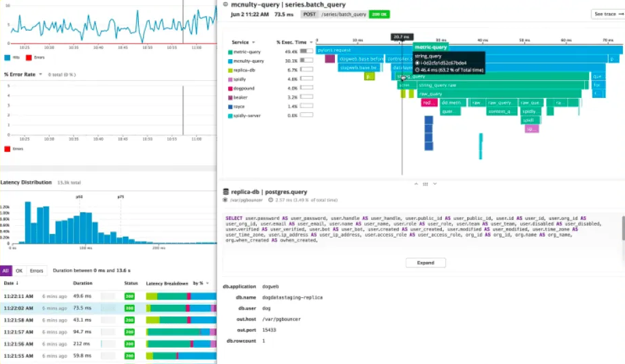
Task: Select the All traces filter tab
Action: 5,271
